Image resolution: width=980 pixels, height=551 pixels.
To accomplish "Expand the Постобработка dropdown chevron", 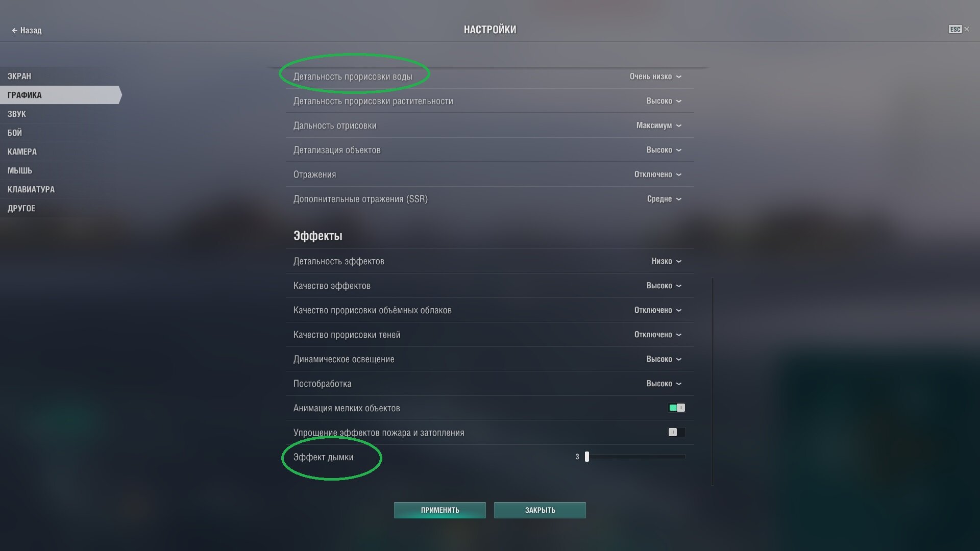I will [x=678, y=384].
